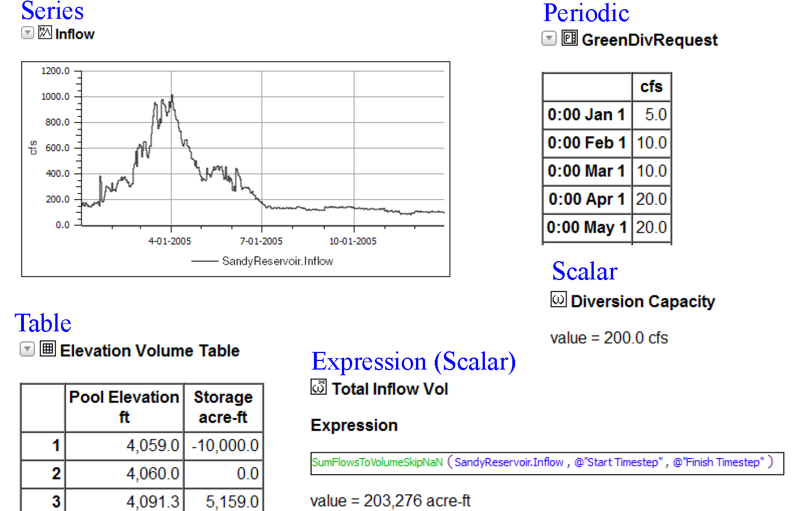Click the GreenDivRequest periodic slot icon
This screenshot has height=511, width=812.
pyautogui.click(x=569, y=38)
